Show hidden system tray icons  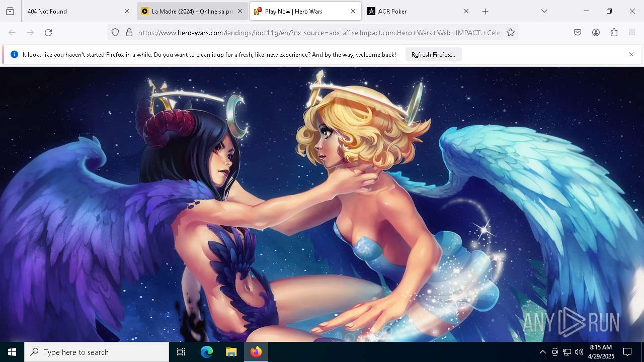coord(542,352)
